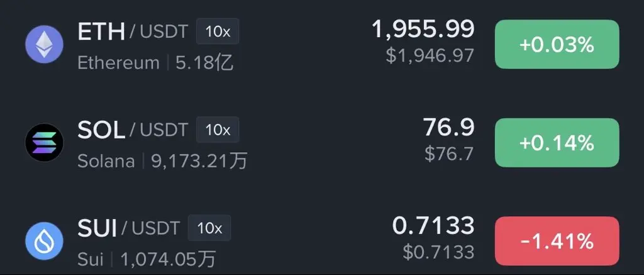644x275 pixels.
Task: Select the SUI price 0.7133
Action: click(434, 226)
